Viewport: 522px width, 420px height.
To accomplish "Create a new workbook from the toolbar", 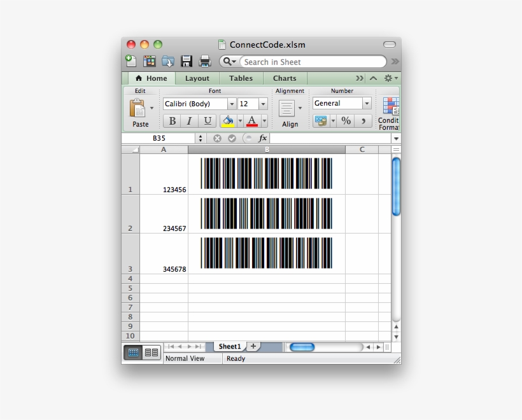I will 130,61.
